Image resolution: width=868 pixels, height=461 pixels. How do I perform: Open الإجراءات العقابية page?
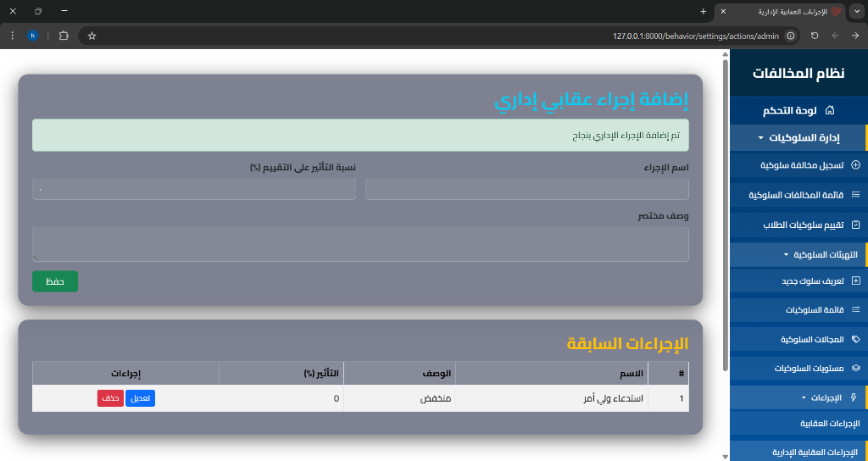coord(798,425)
